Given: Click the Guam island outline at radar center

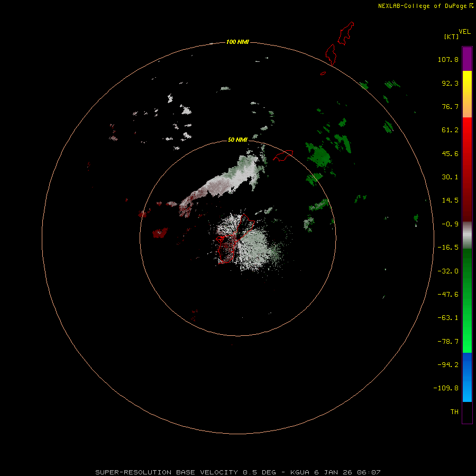Looking at the screenshot, I should click(234, 239).
